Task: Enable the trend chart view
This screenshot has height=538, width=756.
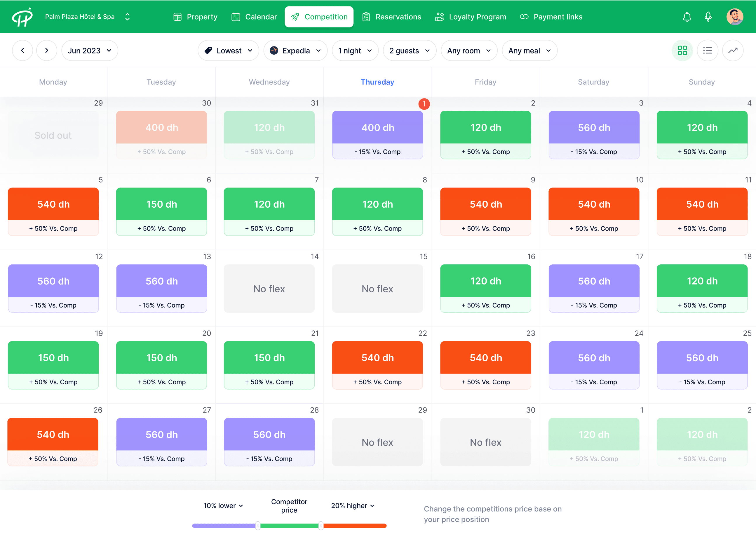Action: 733,50
